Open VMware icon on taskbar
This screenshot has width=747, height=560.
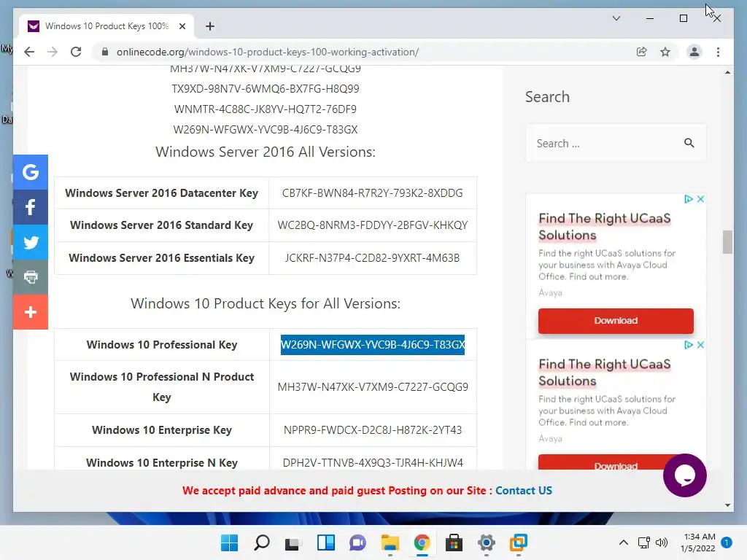(x=519, y=542)
